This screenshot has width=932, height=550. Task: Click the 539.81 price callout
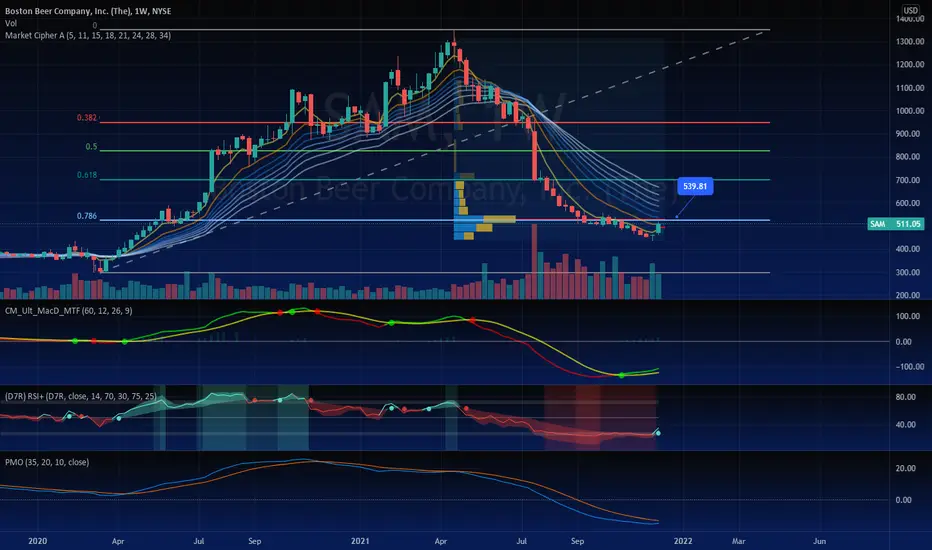(695, 186)
